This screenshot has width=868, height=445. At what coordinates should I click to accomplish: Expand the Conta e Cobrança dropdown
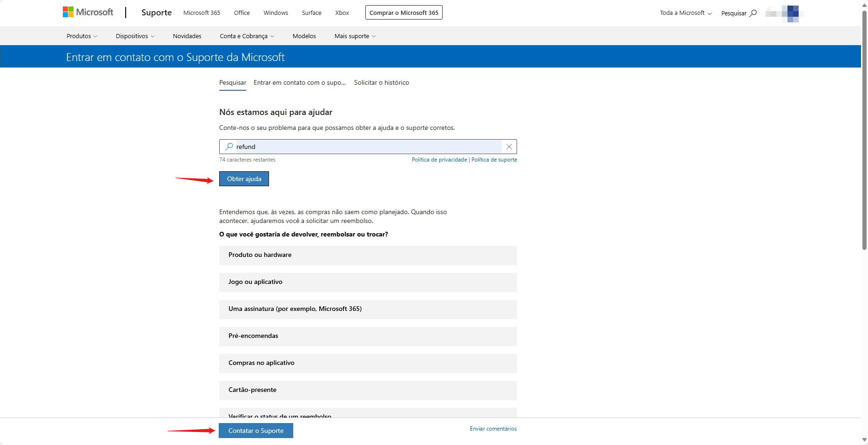[x=247, y=36]
